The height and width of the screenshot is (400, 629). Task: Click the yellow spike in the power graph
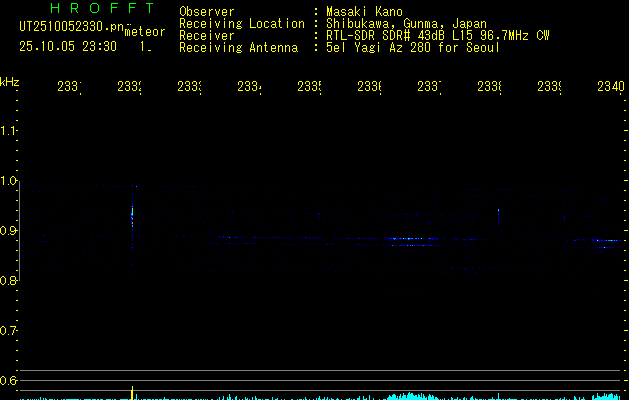click(x=132, y=393)
